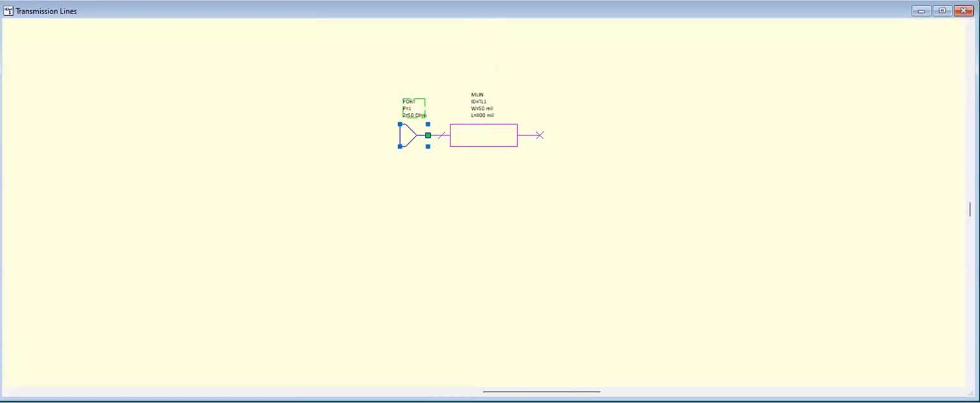Click the top-left blue selection handle of PORT
Image resolution: width=980 pixels, height=403 pixels.
pos(400,125)
